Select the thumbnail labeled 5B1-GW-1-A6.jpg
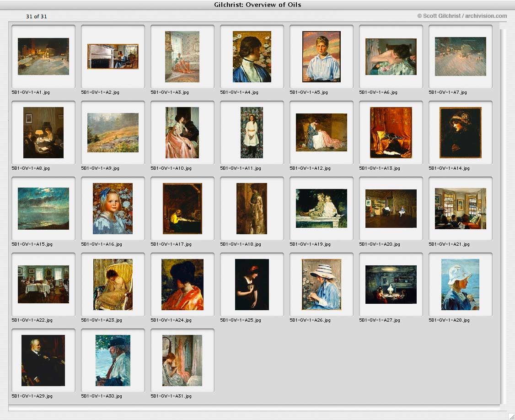The width and height of the screenshot is (515, 420). tap(391, 57)
